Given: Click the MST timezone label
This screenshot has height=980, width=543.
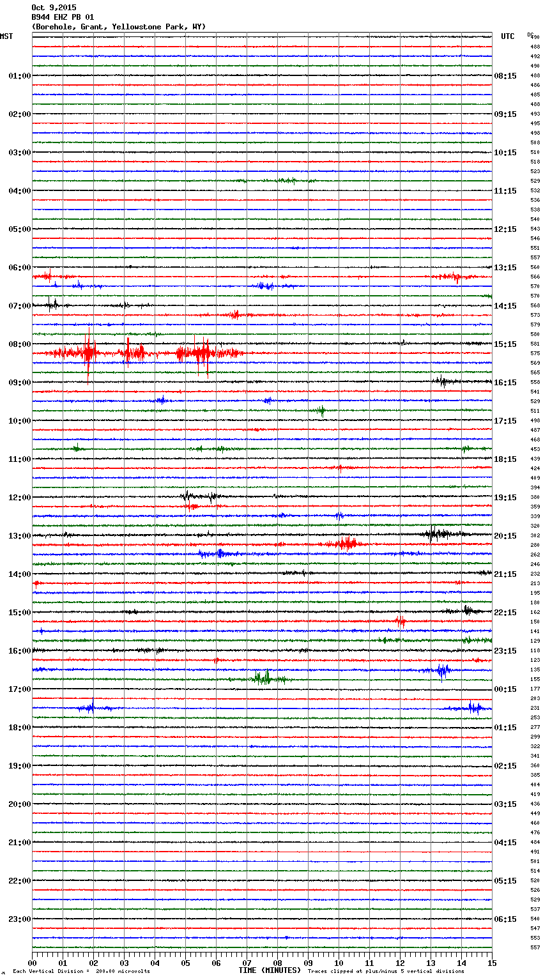Looking at the screenshot, I should 6,36.
